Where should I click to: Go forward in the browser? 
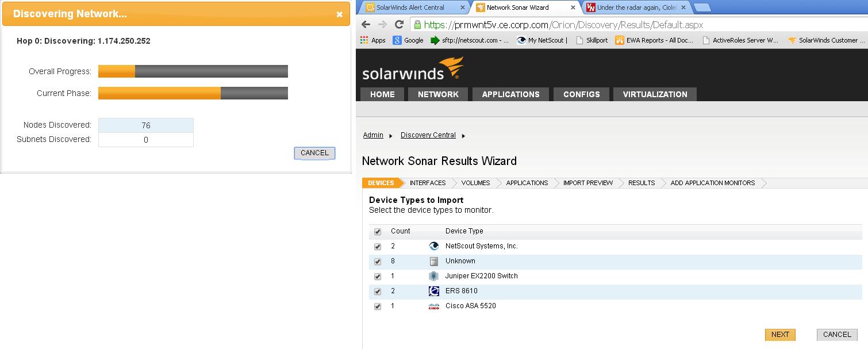(x=383, y=25)
